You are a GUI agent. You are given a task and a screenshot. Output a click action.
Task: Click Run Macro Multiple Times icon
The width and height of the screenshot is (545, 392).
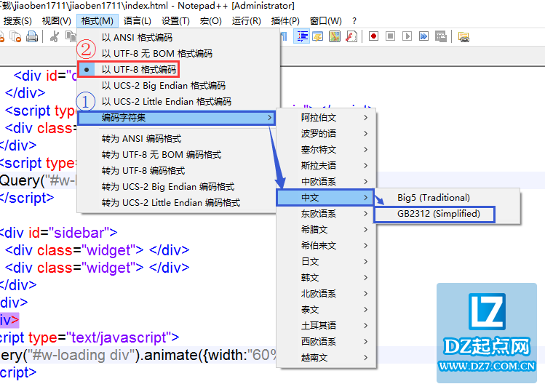[x=423, y=36]
